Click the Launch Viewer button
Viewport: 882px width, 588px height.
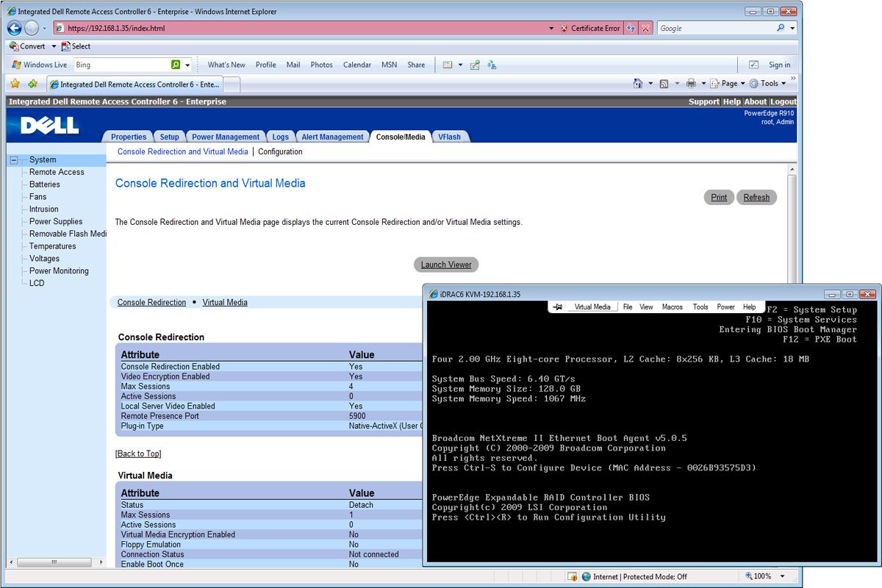446,265
